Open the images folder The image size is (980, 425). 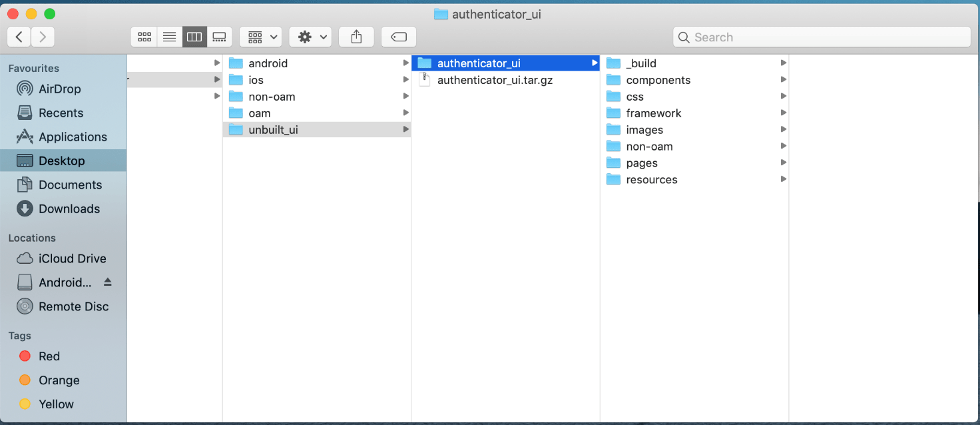point(694,130)
